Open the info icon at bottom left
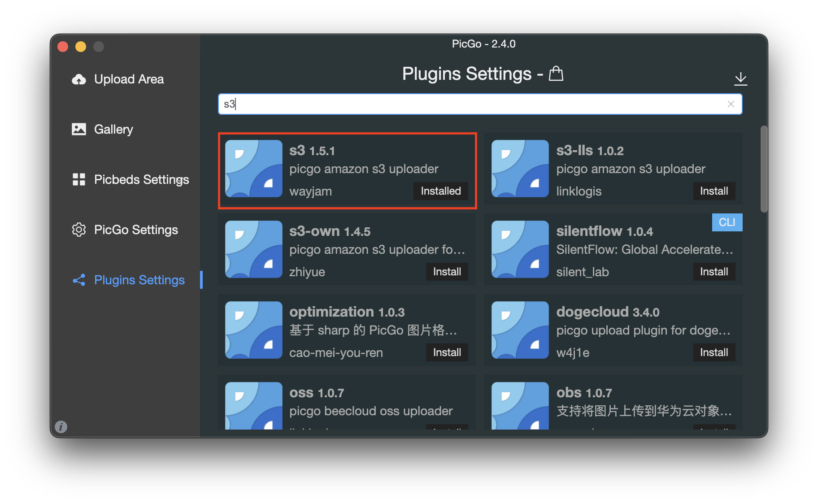This screenshot has height=504, width=818. [61, 426]
